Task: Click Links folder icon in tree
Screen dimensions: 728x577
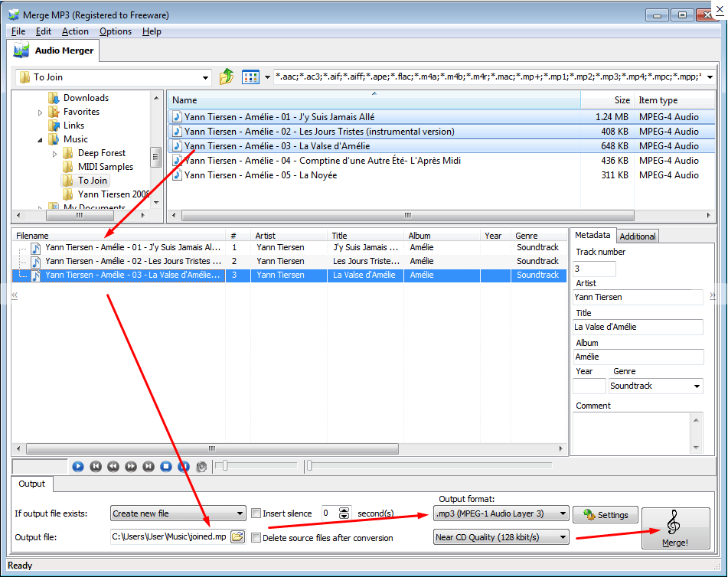Action: click(54, 126)
